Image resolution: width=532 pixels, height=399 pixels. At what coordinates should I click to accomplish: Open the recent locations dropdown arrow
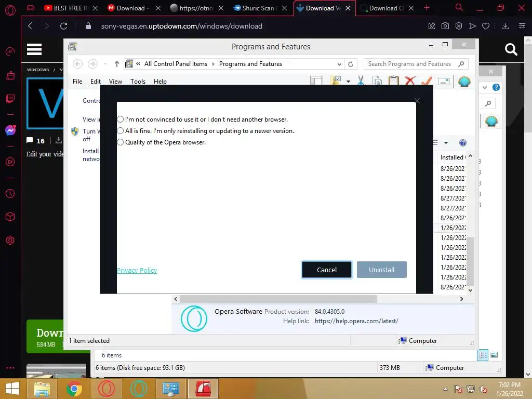click(x=105, y=64)
